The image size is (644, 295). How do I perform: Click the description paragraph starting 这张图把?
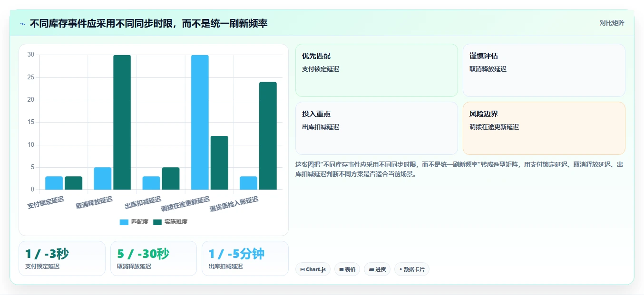click(459, 169)
